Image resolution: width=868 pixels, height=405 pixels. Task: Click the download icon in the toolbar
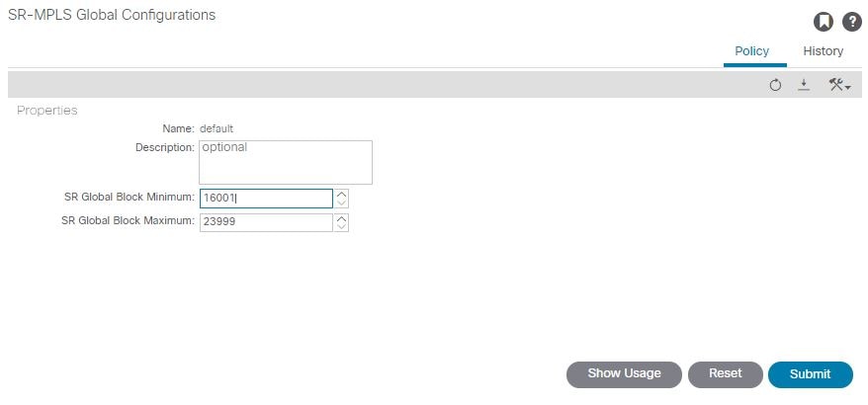pyautogui.click(x=804, y=85)
